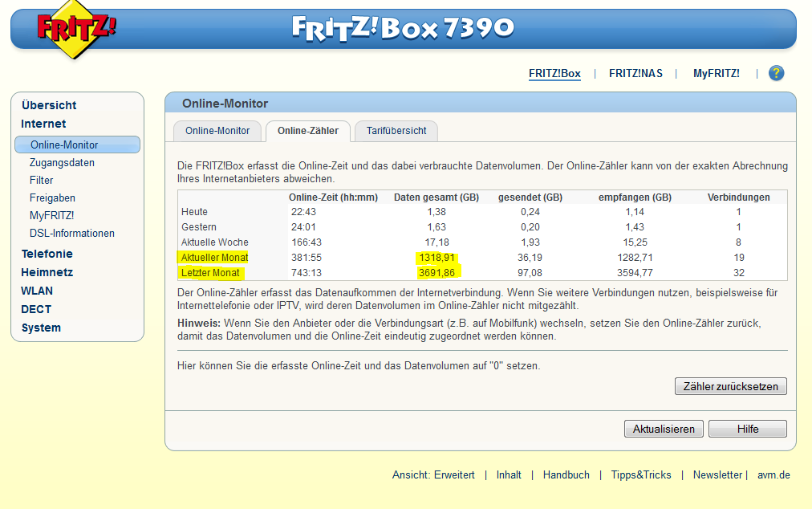Open MyFRITZ! in the sidebar submenu

[52, 216]
